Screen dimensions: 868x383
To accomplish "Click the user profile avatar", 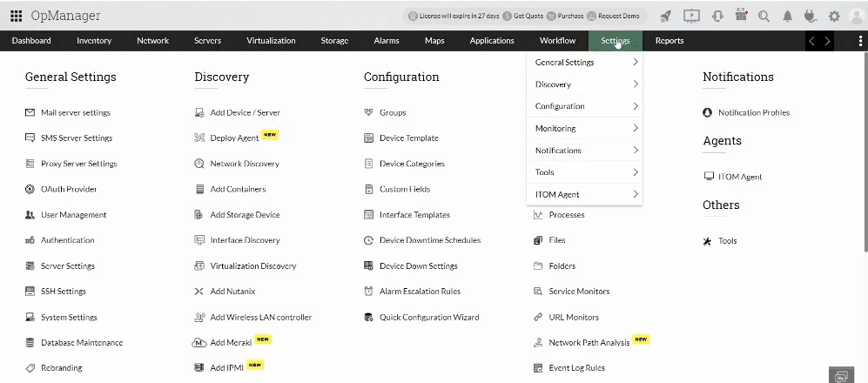I will click(856, 16).
